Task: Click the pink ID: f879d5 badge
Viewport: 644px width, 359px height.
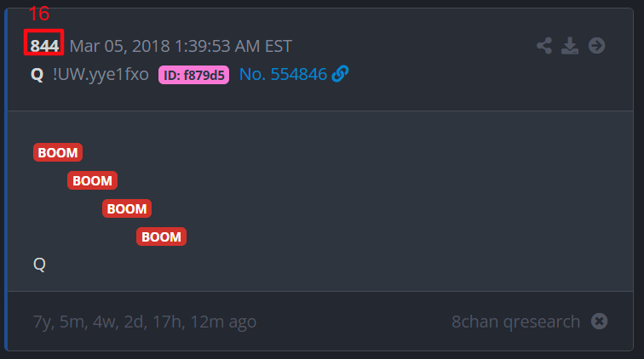Action: [194, 75]
